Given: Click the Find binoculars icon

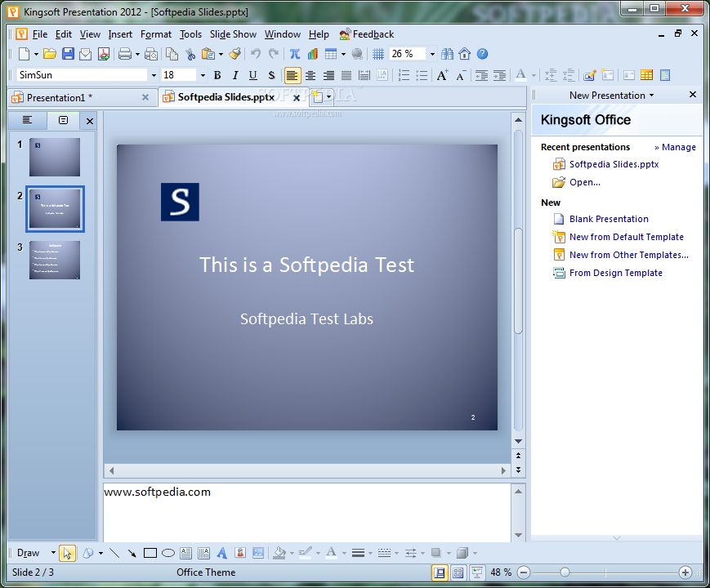Looking at the screenshot, I should pos(447,55).
